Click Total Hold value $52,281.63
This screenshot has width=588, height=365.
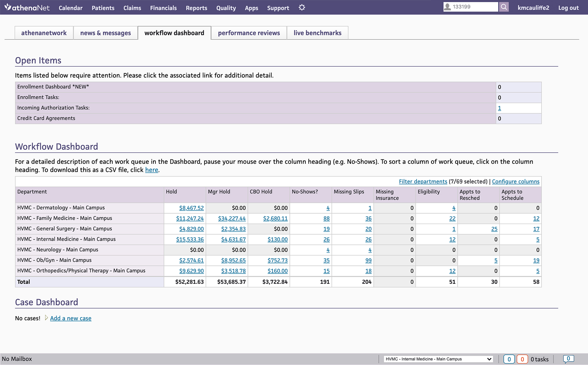pos(190,282)
